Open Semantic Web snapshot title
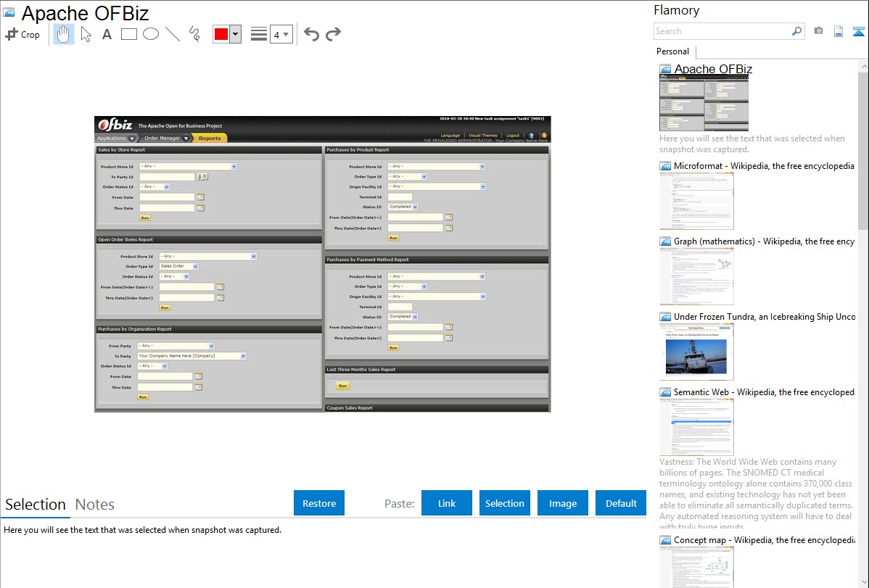The image size is (869, 588). (764, 392)
